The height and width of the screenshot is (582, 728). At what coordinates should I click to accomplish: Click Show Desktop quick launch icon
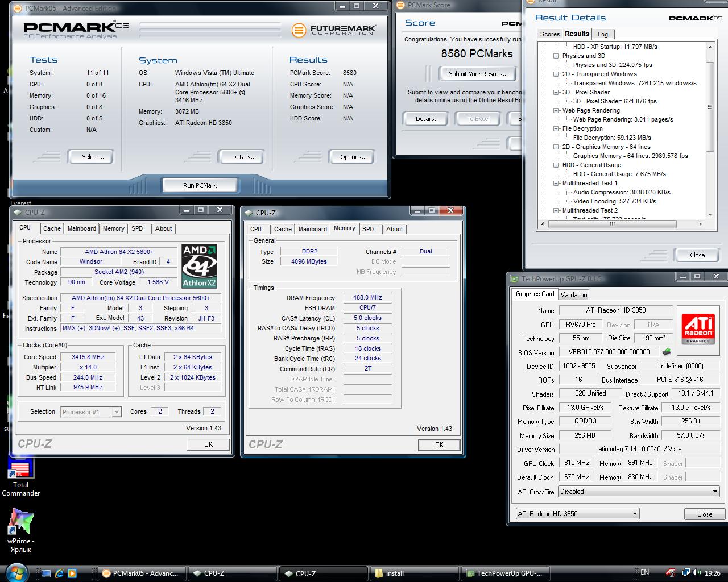pos(46,573)
